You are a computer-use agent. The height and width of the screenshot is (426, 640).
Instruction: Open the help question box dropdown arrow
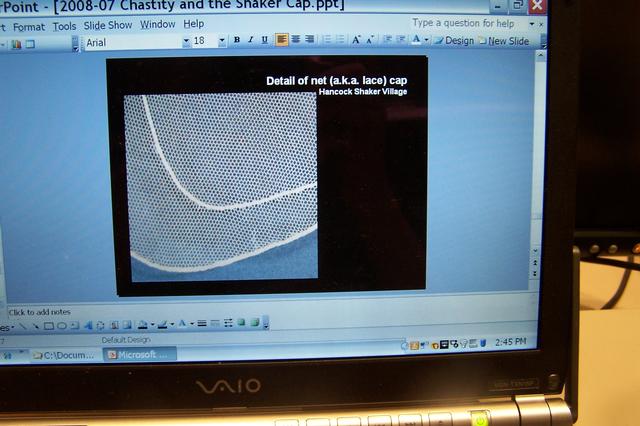pos(532,24)
